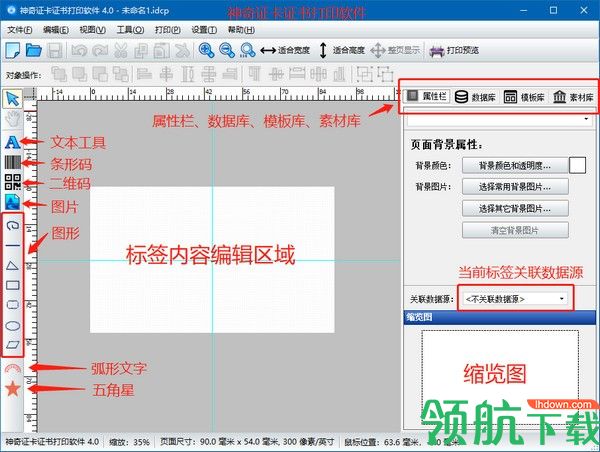Viewport: 600px width, 452px height.
Task: Click whole page display (整页显示)
Action: 395,50
